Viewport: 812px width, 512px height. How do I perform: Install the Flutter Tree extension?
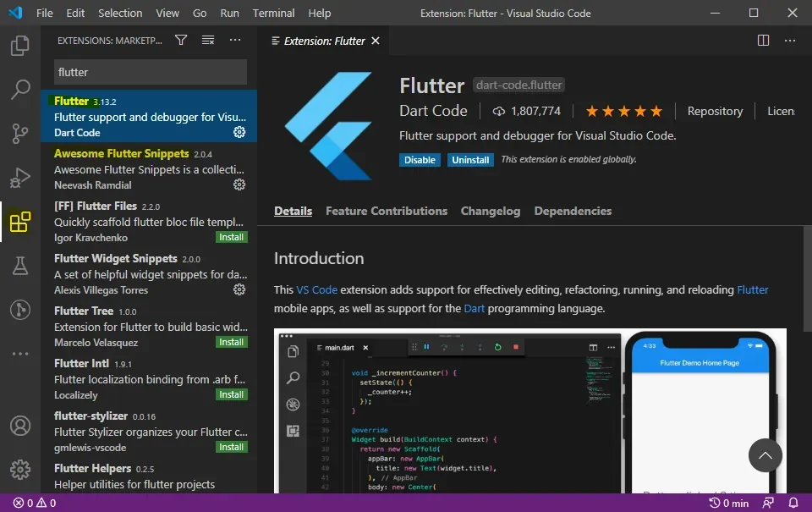tap(231, 342)
